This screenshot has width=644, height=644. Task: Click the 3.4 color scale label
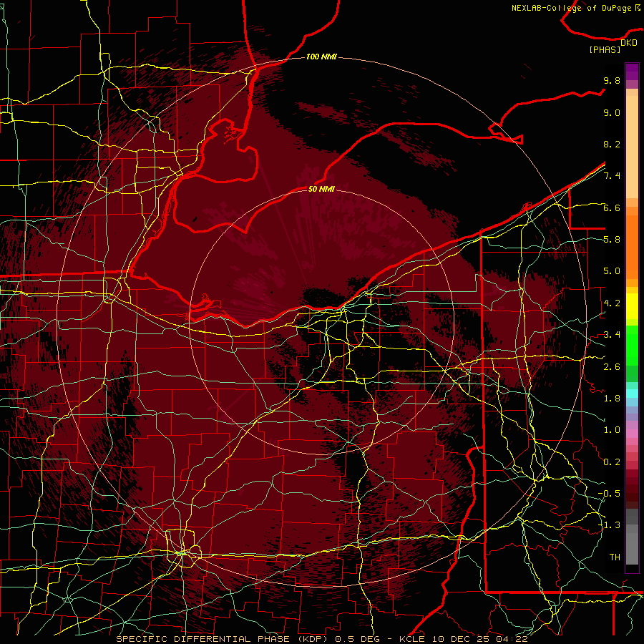[612, 335]
